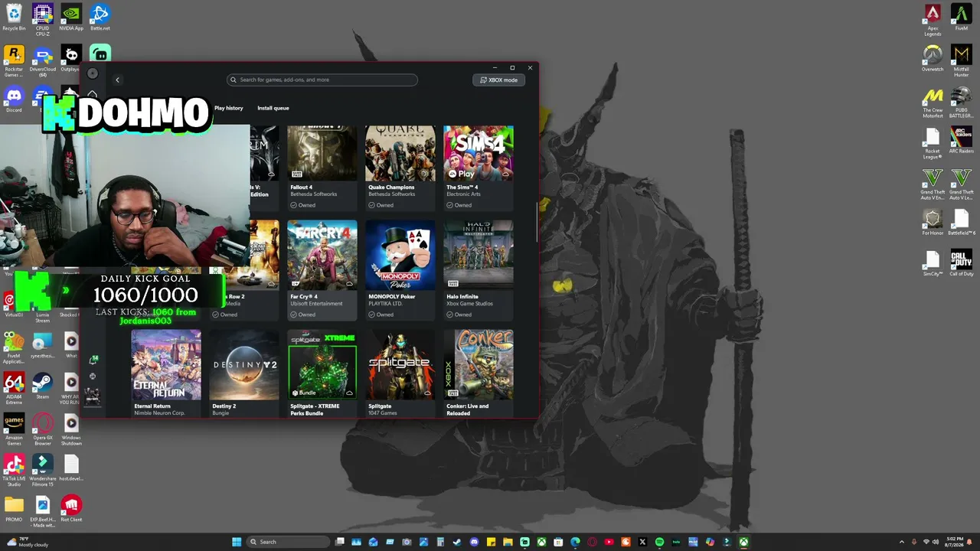
Task: Open Recycle Bin desktop icon
Action: [14, 18]
